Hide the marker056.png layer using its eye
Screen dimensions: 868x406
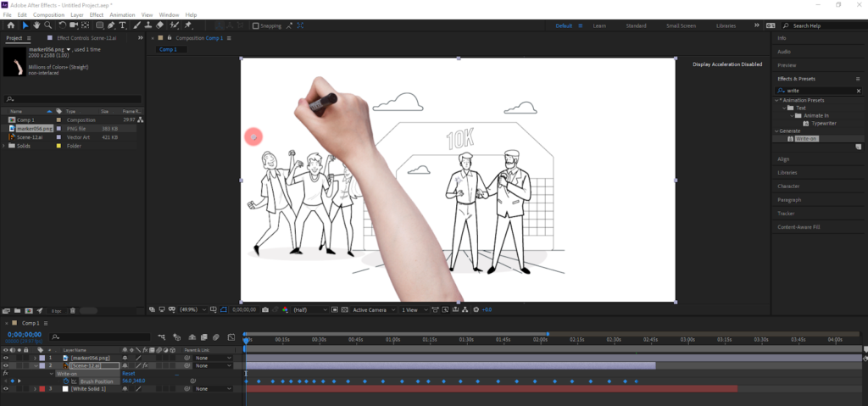point(6,358)
